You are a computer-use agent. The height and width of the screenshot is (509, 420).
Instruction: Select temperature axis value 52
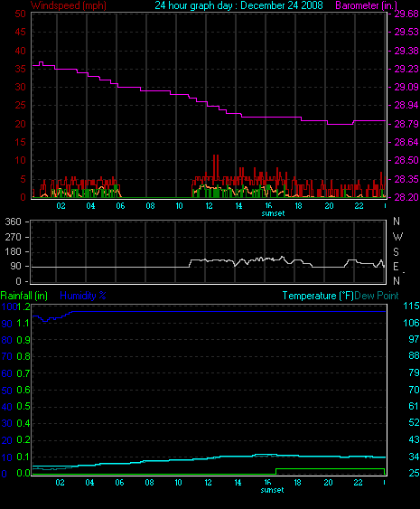(414, 422)
